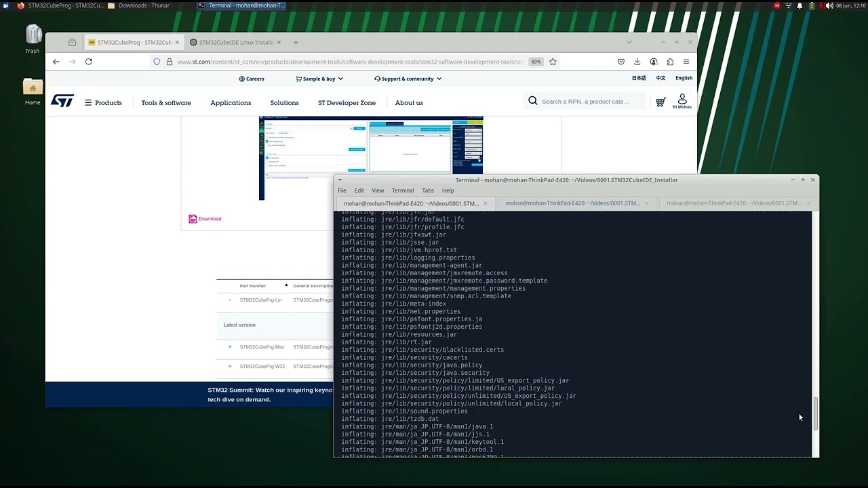868x488 pixels.
Task: Open the terminal View menu
Action: tap(378, 190)
